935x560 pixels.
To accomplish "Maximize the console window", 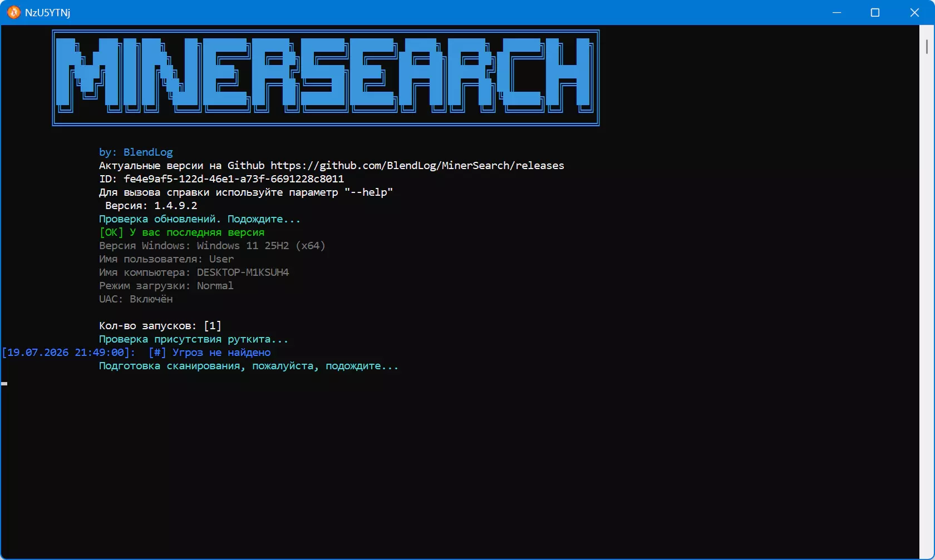I will coord(875,12).
